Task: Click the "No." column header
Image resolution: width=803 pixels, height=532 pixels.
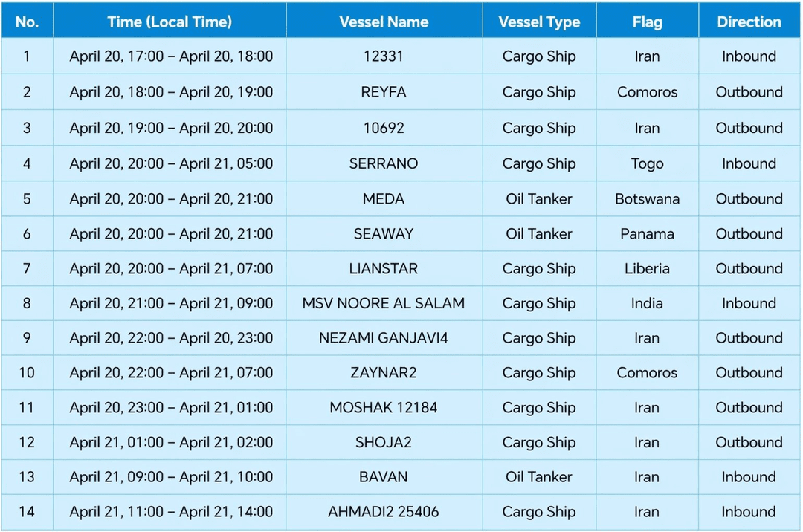Action: (27, 22)
